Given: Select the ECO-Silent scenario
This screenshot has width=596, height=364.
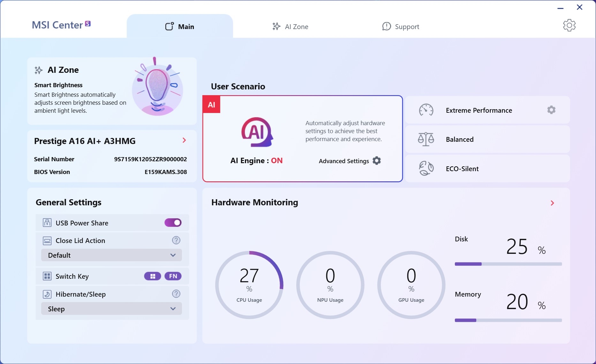Looking at the screenshot, I should [487, 169].
